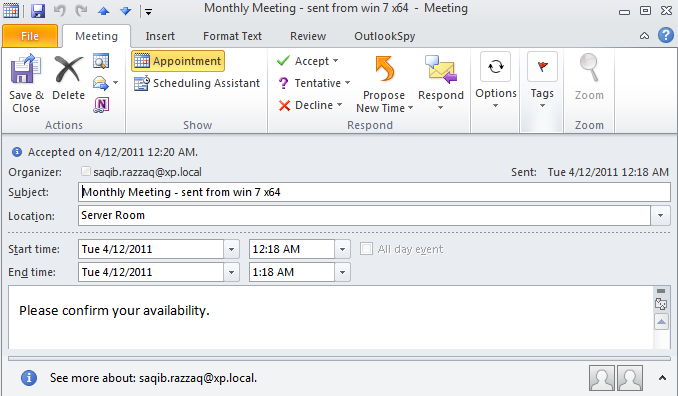Open the End time date picker dropdown
This screenshot has width=678, height=396.
[231, 272]
